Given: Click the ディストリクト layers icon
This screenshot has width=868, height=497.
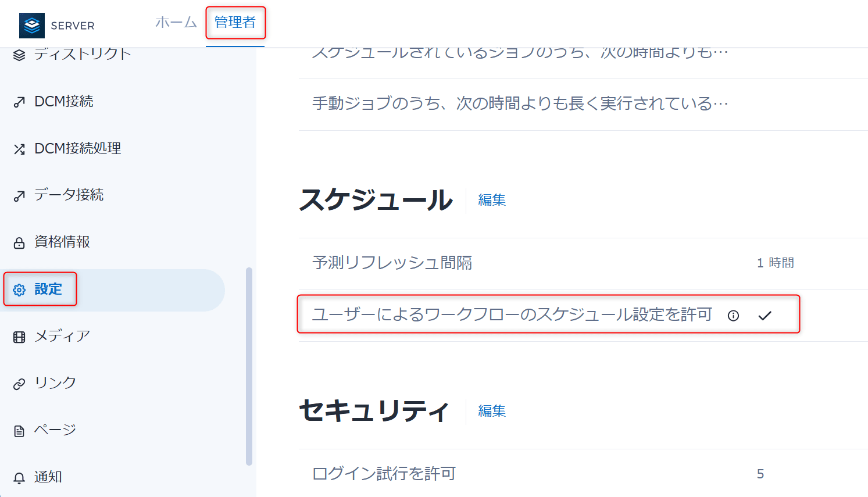Looking at the screenshot, I should (x=19, y=55).
